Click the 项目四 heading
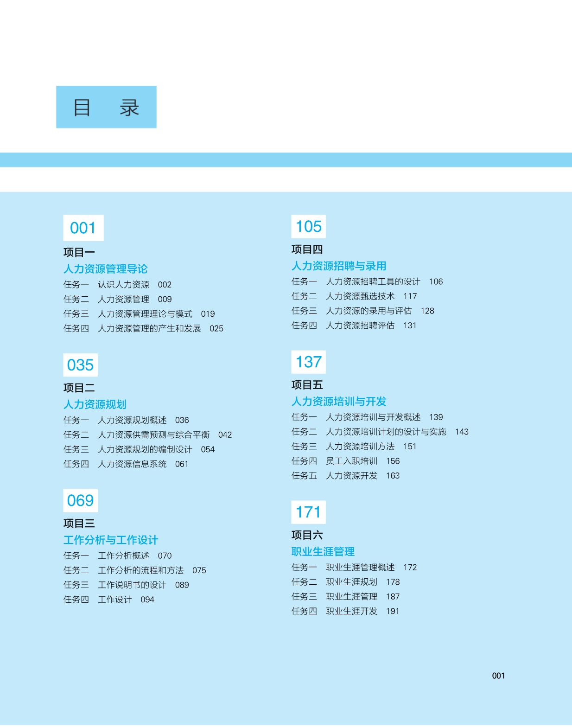The width and height of the screenshot is (572, 728). (307, 249)
